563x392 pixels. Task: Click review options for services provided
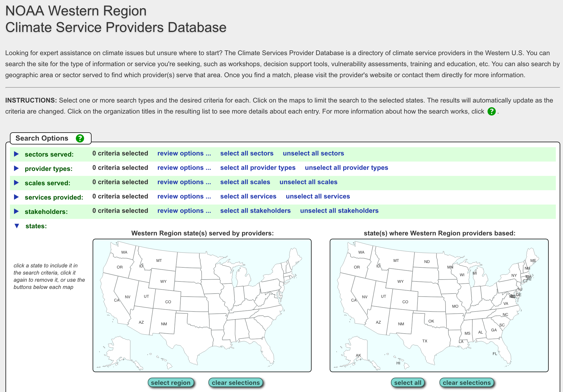tap(184, 196)
